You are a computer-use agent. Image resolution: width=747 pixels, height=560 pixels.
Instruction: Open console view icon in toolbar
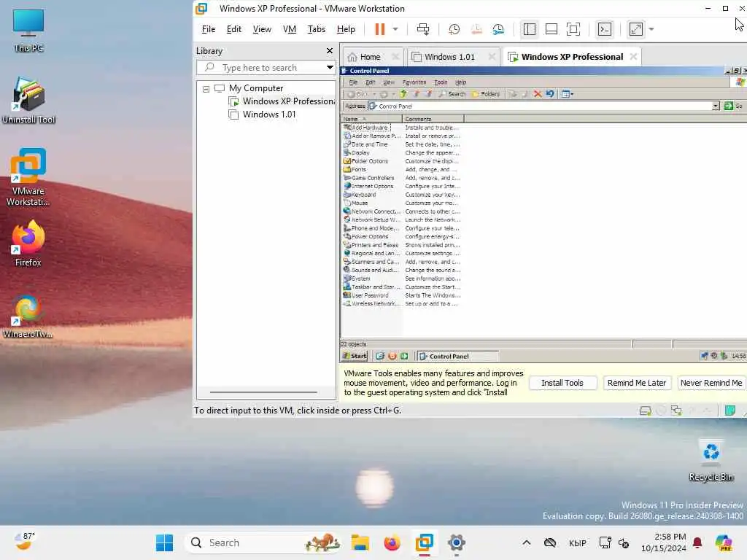click(x=605, y=29)
